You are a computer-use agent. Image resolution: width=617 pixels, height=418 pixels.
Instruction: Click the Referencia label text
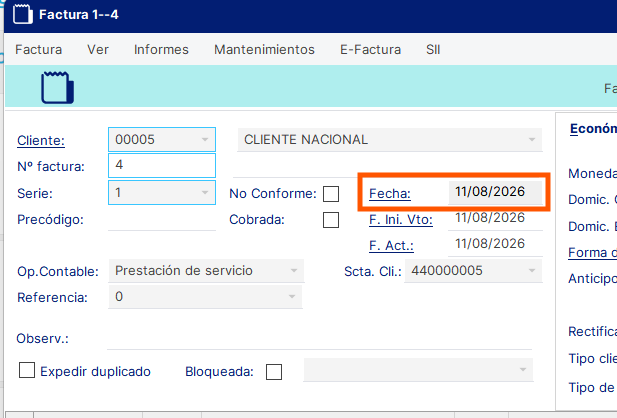point(52,298)
